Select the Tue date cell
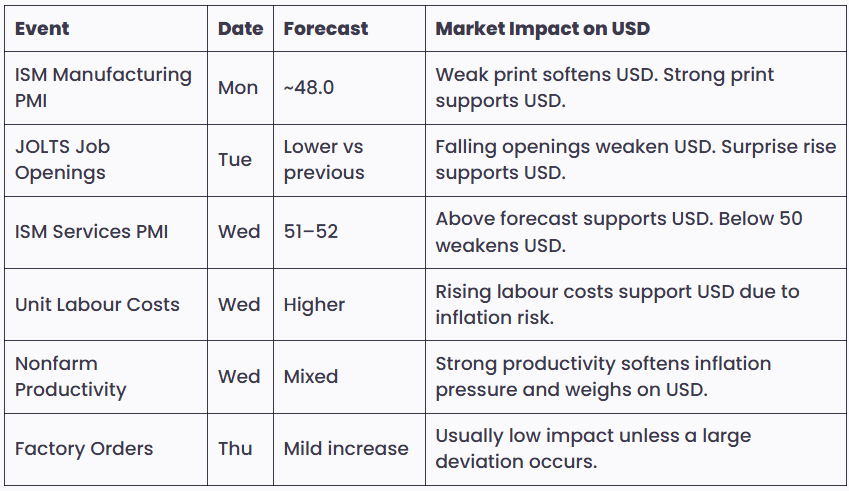The image size is (849, 491). coord(235,160)
